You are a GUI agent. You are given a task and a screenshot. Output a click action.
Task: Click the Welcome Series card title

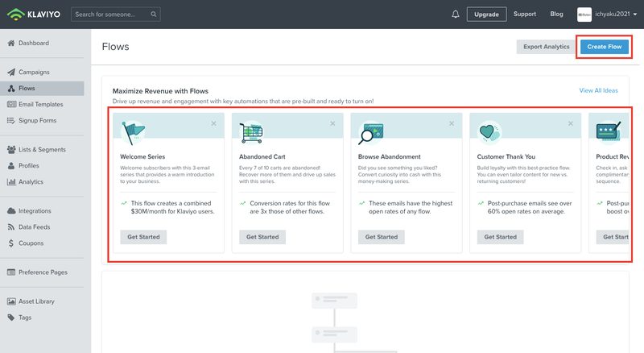click(x=142, y=156)
